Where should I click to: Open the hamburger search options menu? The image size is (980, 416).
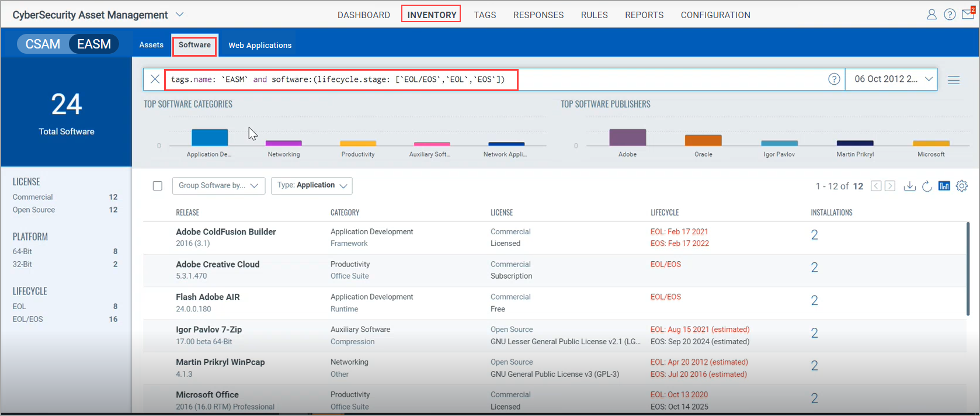(x=954, y=80)
